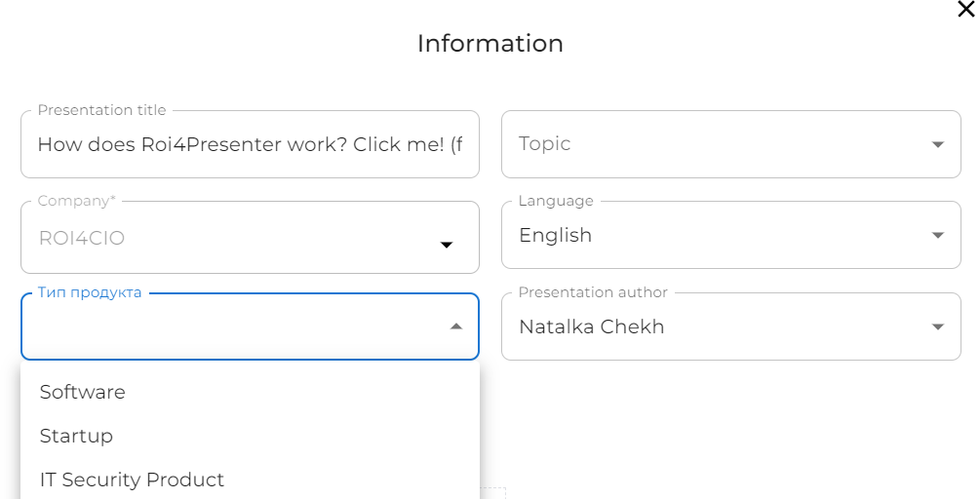Image resolution: width=980 pixels, height=499 pixels.
Task: Click the English language value
Action: click(556, 236)
